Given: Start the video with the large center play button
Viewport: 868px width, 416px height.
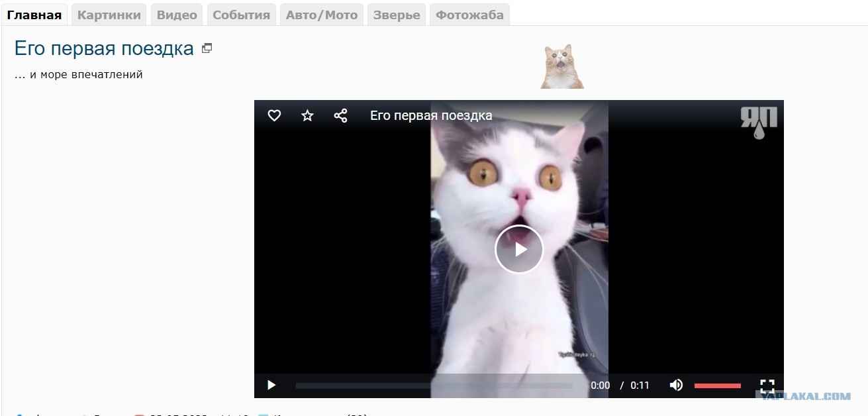Looking at the screenshot, I should pos(519,249).
